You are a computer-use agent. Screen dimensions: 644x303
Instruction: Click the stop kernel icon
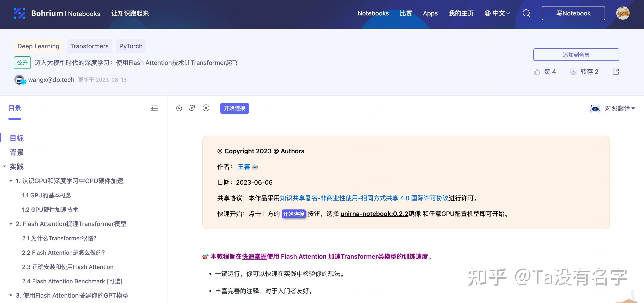tap(206, 108)
